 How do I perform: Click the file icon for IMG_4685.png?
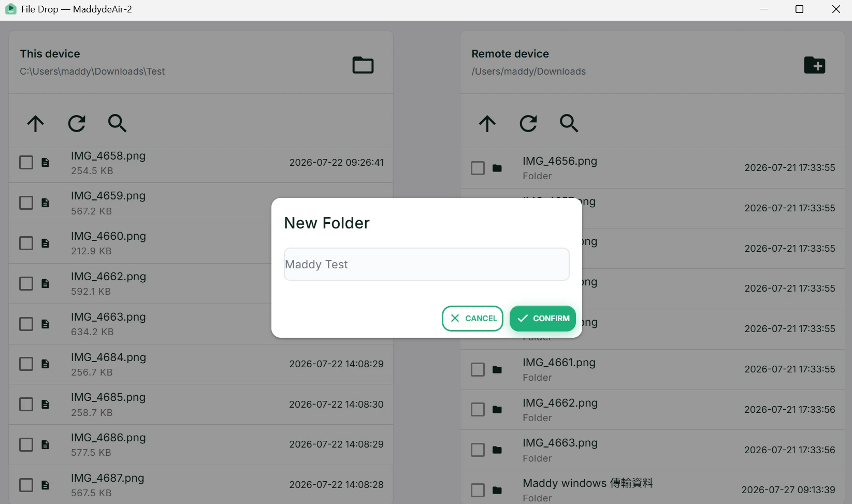pyautogui.click(x=45, y=404)
